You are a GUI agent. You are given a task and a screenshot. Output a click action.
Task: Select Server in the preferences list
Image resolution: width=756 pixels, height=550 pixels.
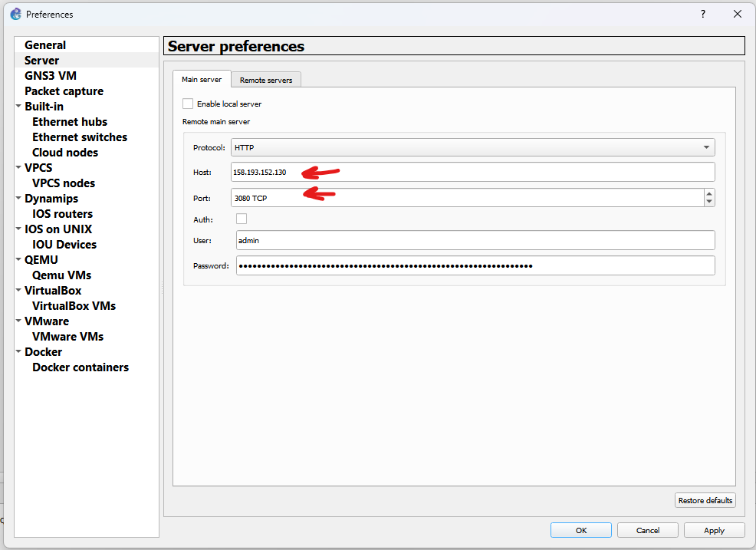pyautogui.click(x=42, y=61)
